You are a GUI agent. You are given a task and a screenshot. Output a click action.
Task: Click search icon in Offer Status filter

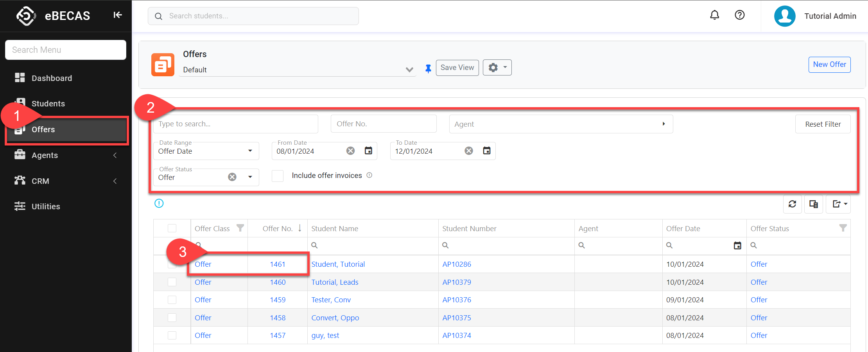point(754,245)
